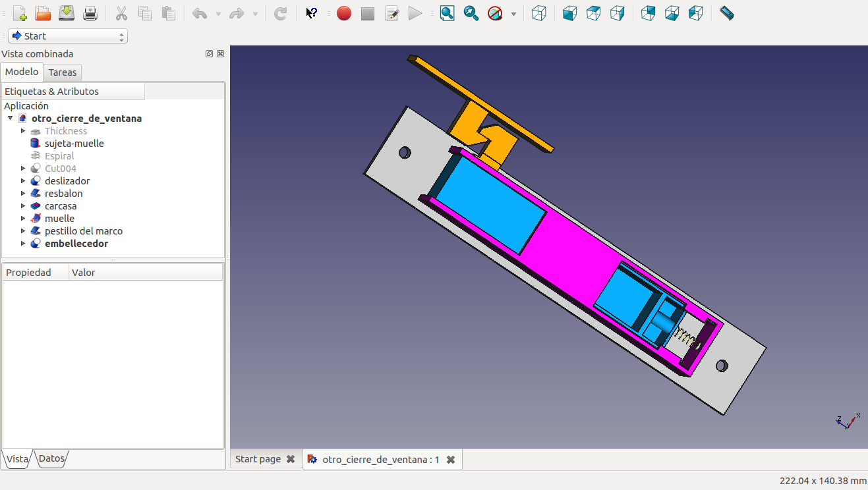Switch to the Start page tab
This screenshot has width=868, height=490.
258,459
